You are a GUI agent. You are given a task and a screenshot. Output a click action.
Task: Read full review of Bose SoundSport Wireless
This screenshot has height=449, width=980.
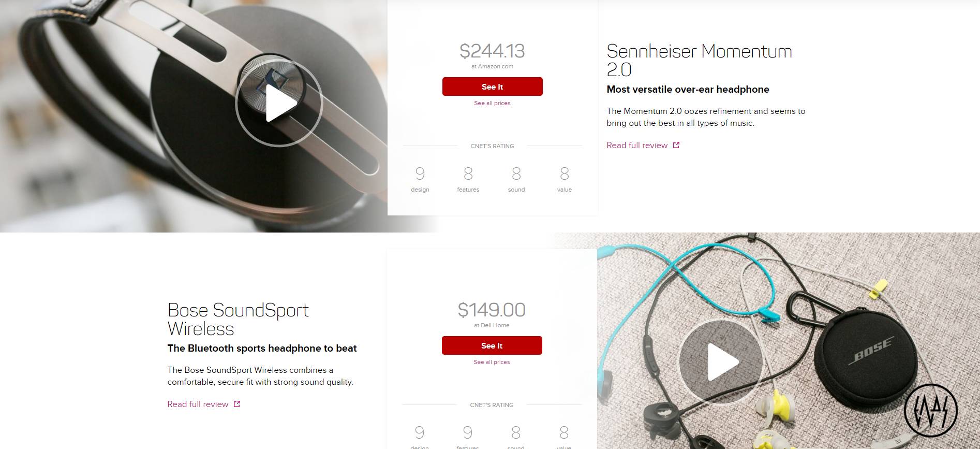tap(198, 404)
